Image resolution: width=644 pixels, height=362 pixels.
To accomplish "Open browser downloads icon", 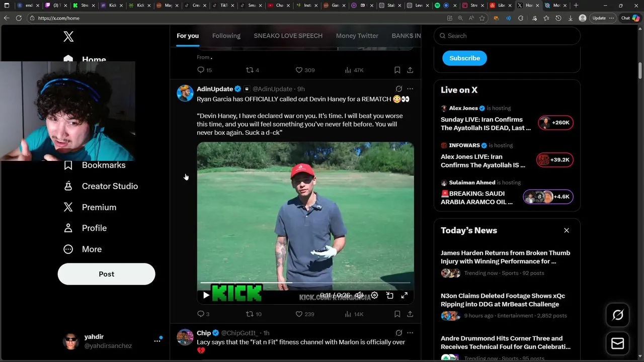I will coord(571,18).
